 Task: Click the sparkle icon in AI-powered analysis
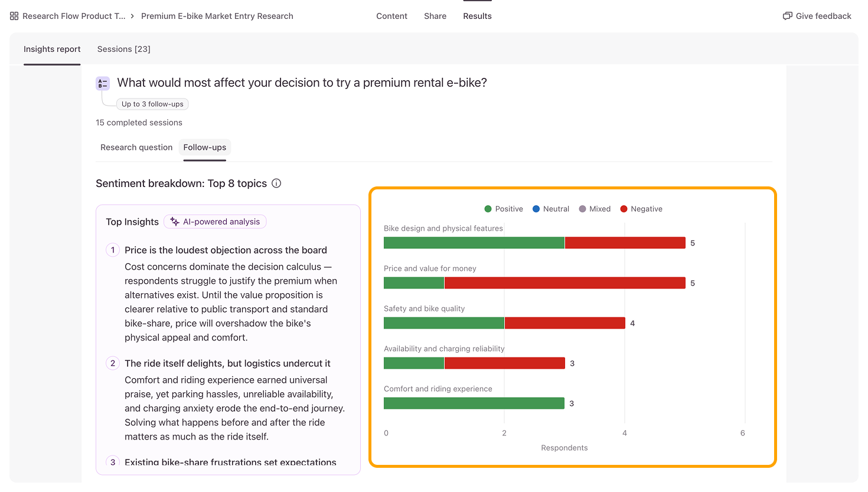pyautogui.click(x=175, y=222)
